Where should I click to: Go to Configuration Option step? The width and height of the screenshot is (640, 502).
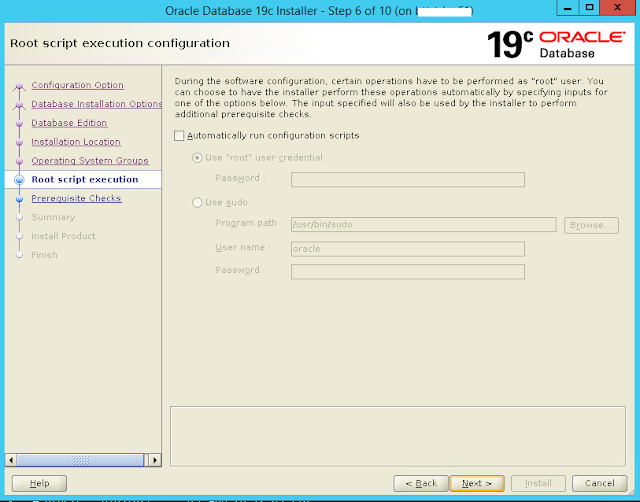coord(78,85)
